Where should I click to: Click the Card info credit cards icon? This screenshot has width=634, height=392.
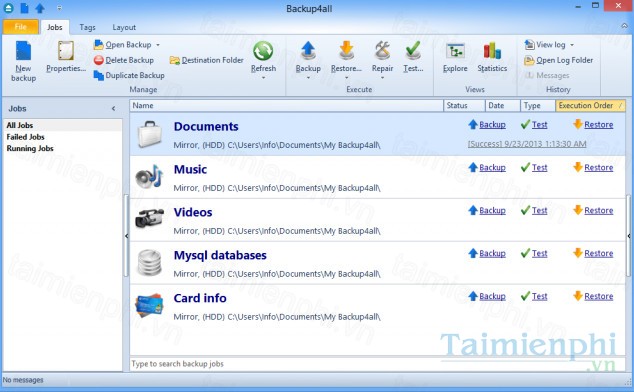149,305
